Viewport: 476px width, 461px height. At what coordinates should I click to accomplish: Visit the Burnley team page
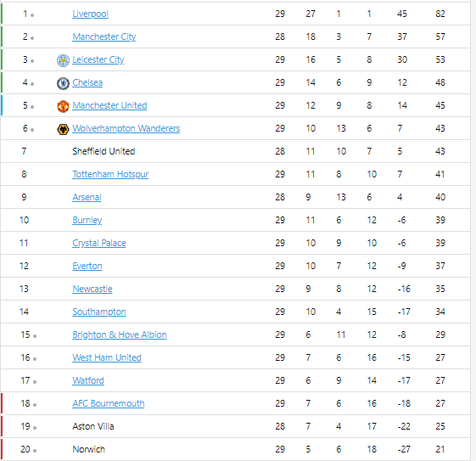point(87,220)
